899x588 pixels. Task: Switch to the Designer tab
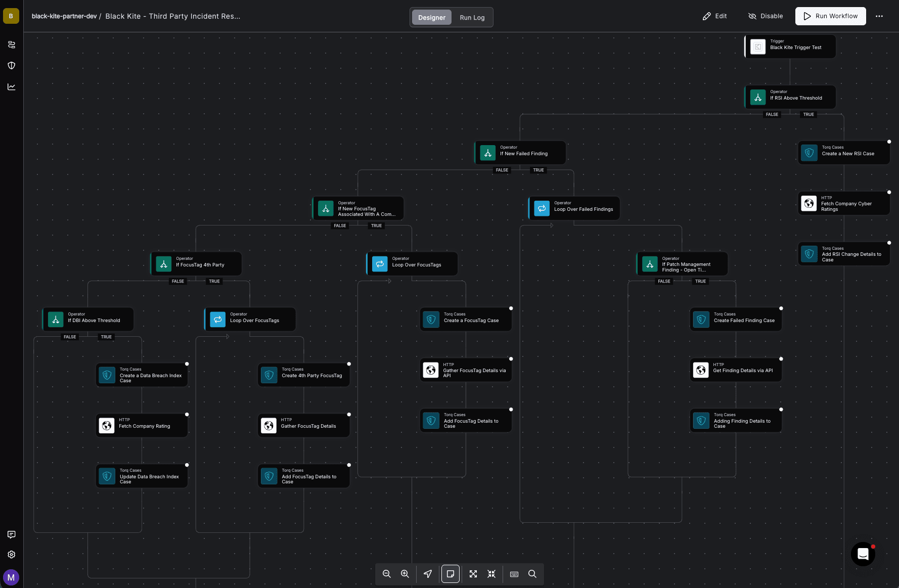tap(432, 17)
